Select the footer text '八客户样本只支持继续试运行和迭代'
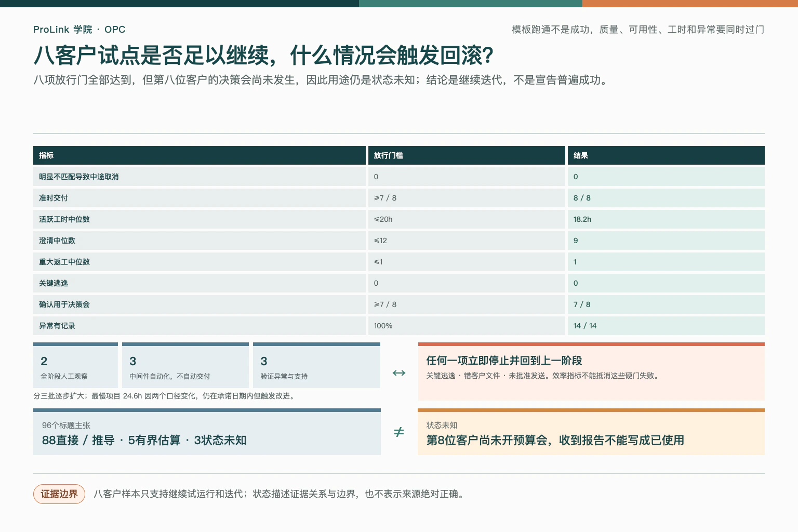The width and height of the screenshot is (798, 532). (x=279, y=494)
